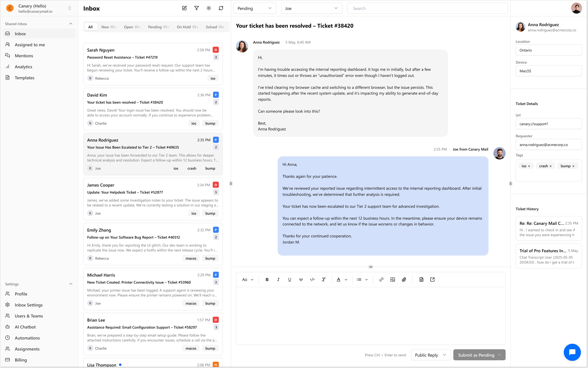Apply strikethrough in the reply editor

click(301, 279)
